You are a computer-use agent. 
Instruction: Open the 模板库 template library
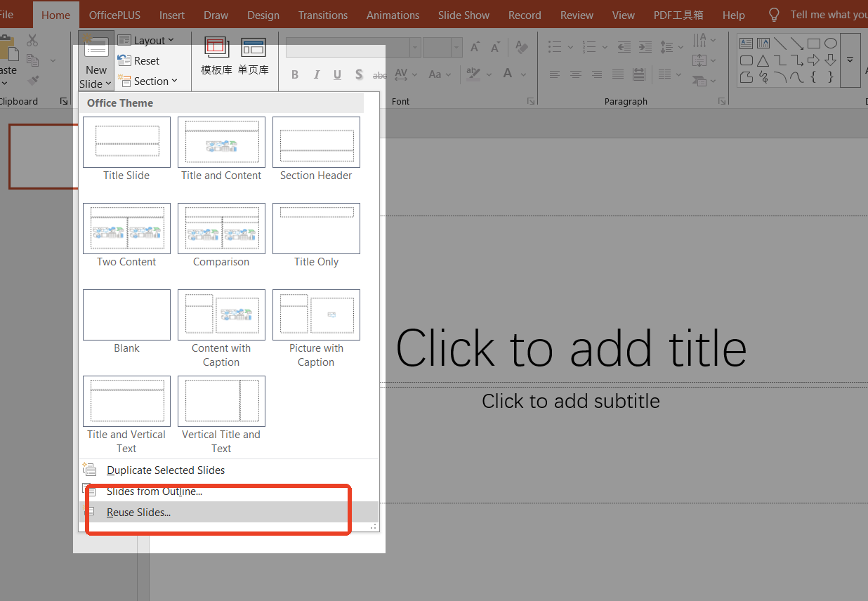click(x=216, y=55)
